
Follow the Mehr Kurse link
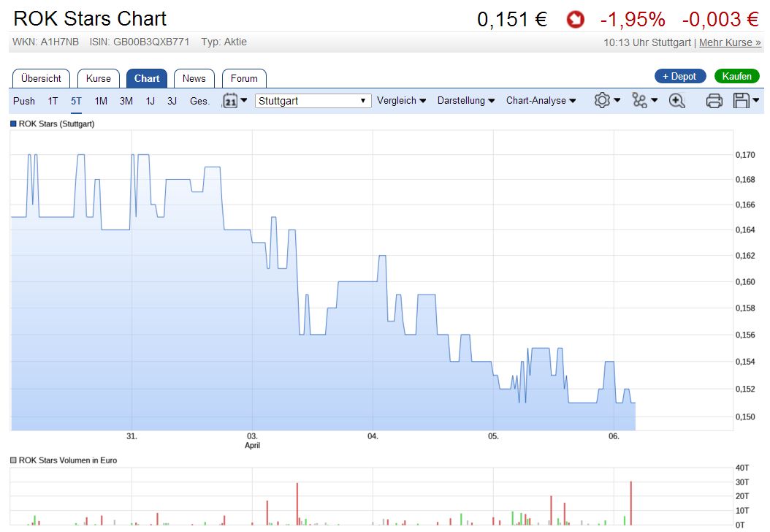coord(730,42)
